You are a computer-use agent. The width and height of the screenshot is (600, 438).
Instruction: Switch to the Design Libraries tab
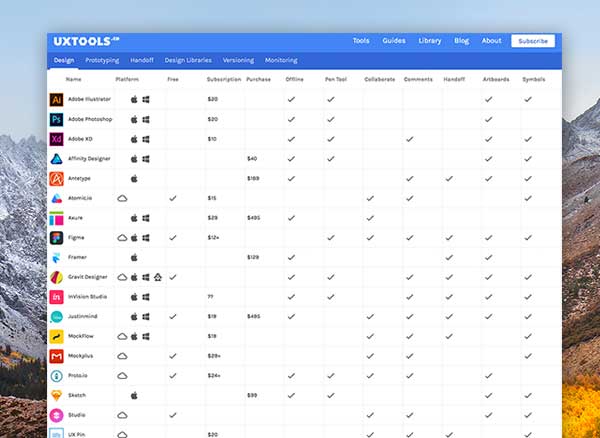pos(188,60)
